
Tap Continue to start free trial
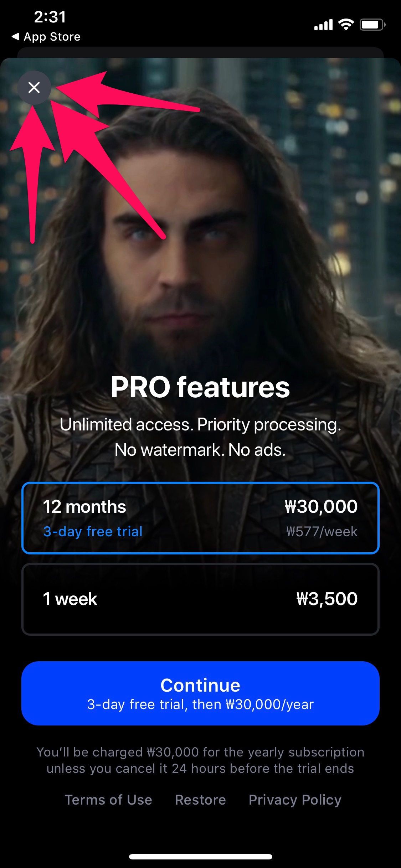click(x=200, y=693)
